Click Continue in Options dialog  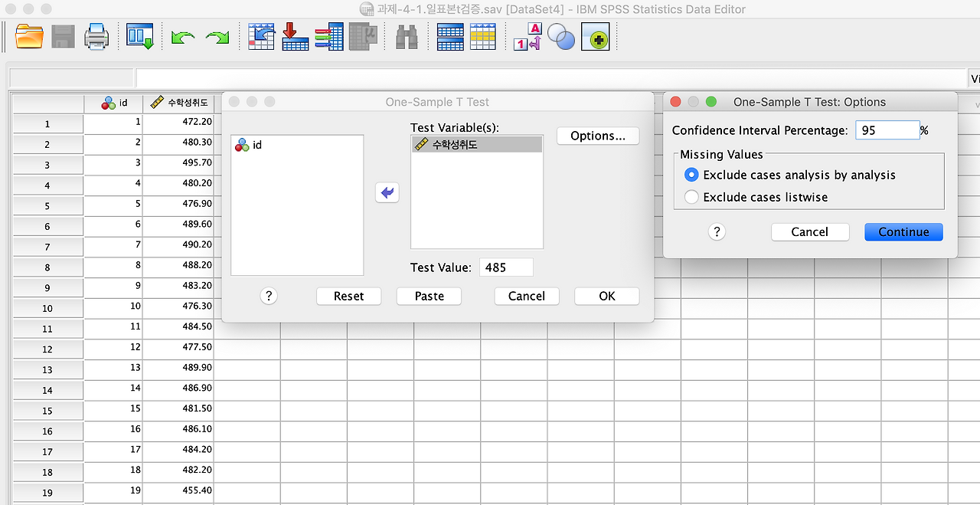(x=903, y=231)
